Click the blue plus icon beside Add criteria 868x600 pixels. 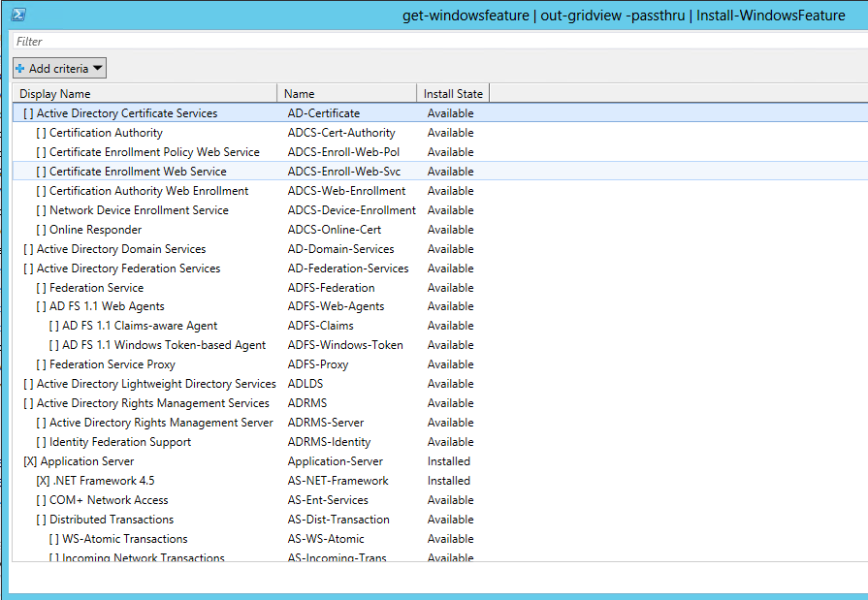coord(20,69)
